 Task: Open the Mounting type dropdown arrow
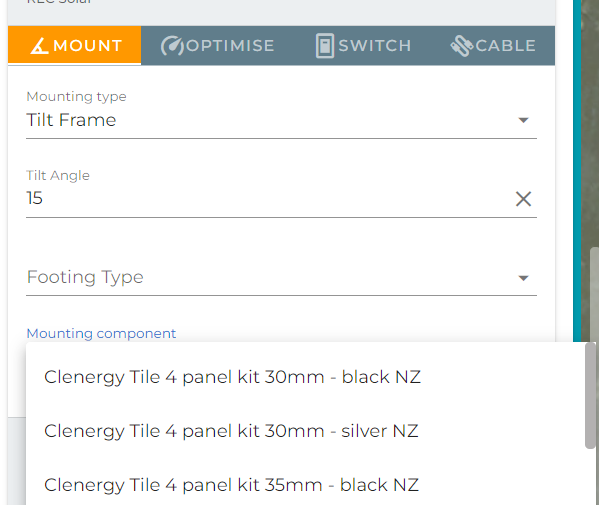click(523, 120)
